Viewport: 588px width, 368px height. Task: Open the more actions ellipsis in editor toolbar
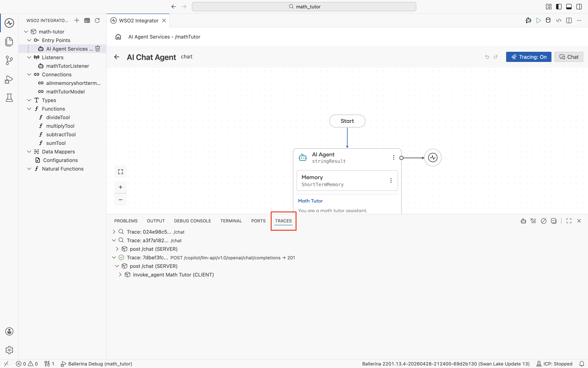[579, 20]
